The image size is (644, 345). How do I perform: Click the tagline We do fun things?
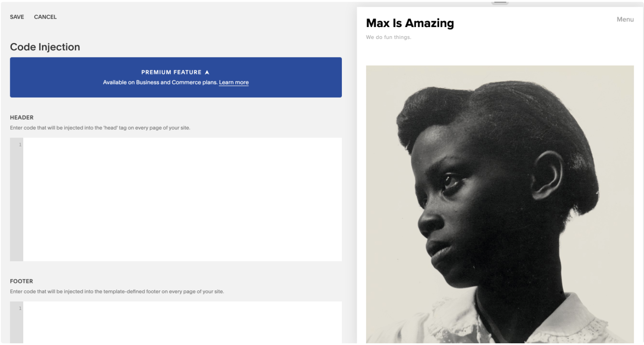pyautogui.click(x=388, y=37)
